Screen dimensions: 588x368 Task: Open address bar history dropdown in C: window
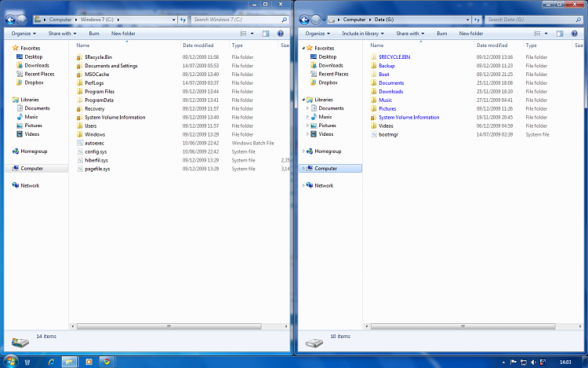173,20
